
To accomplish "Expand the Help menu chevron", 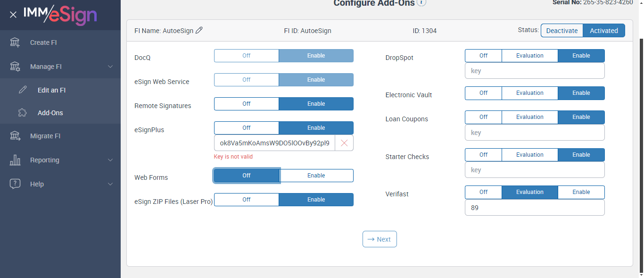I will [x=110, y=184].
